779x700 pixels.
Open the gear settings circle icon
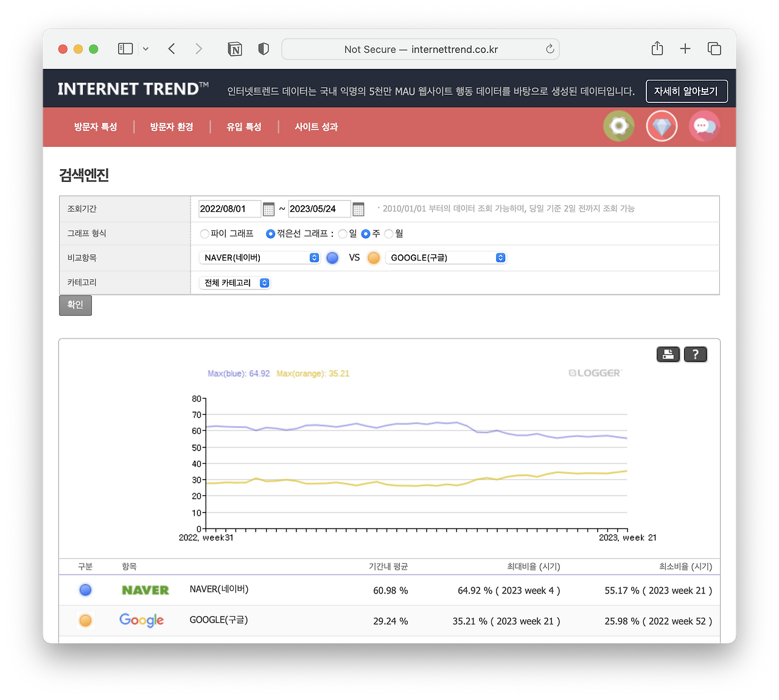click(619, 126)
